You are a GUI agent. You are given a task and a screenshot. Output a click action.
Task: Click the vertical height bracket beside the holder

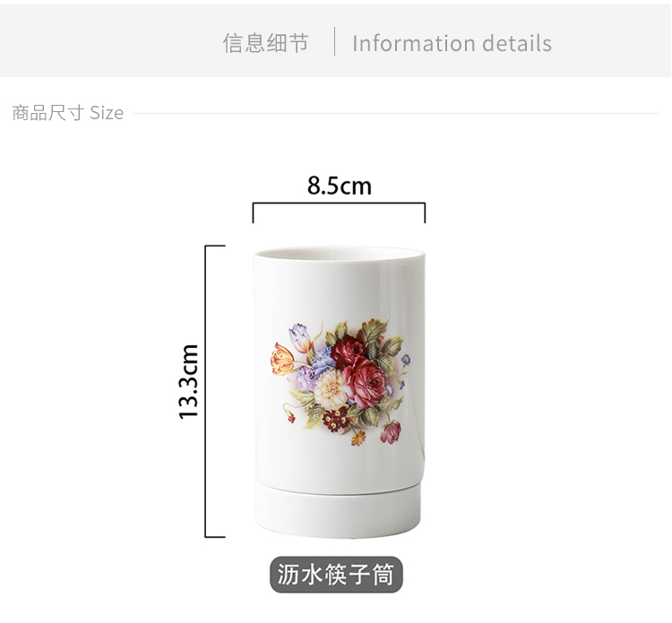215,391
